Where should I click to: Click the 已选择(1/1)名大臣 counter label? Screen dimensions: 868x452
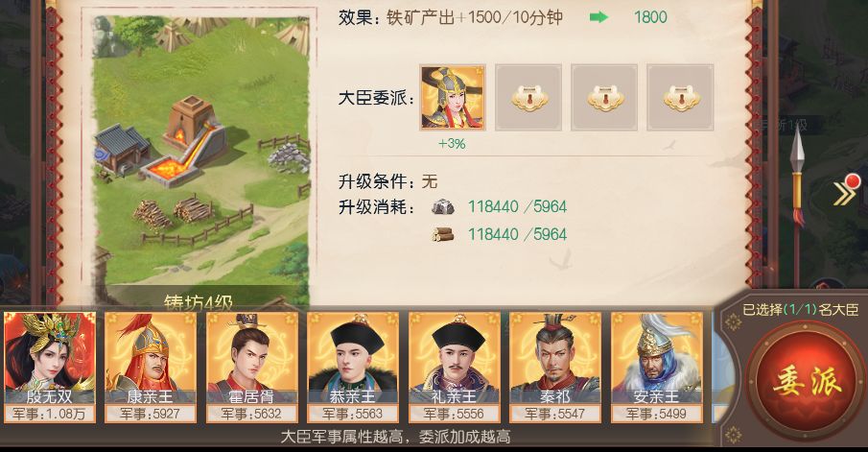click(x=801, y=310)
